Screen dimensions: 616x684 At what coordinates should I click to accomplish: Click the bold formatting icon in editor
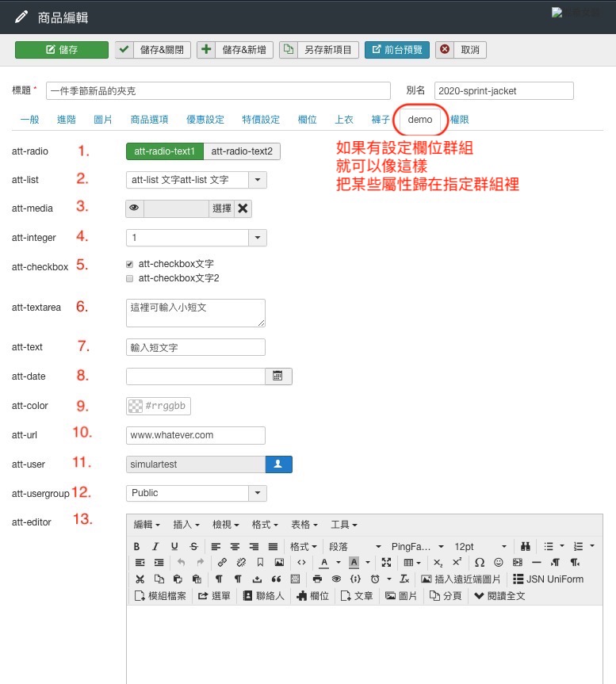pyautogui.click(x=137, y=547)
